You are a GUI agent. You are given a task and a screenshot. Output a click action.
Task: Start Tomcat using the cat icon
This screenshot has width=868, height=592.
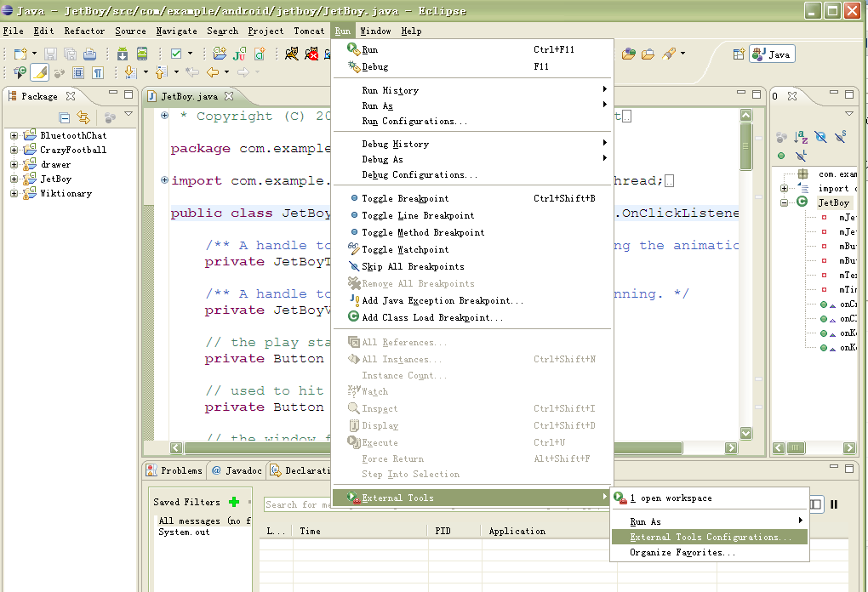(x=291, y=54)
